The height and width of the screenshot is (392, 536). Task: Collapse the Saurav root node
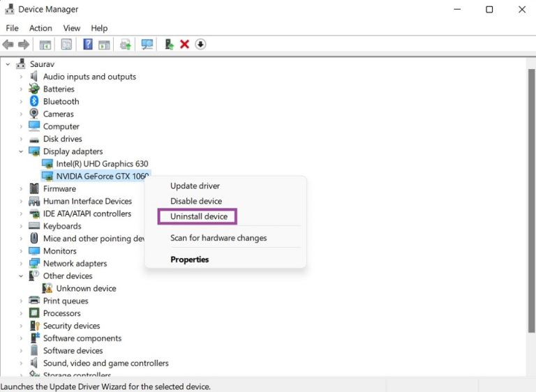(8, 64)
